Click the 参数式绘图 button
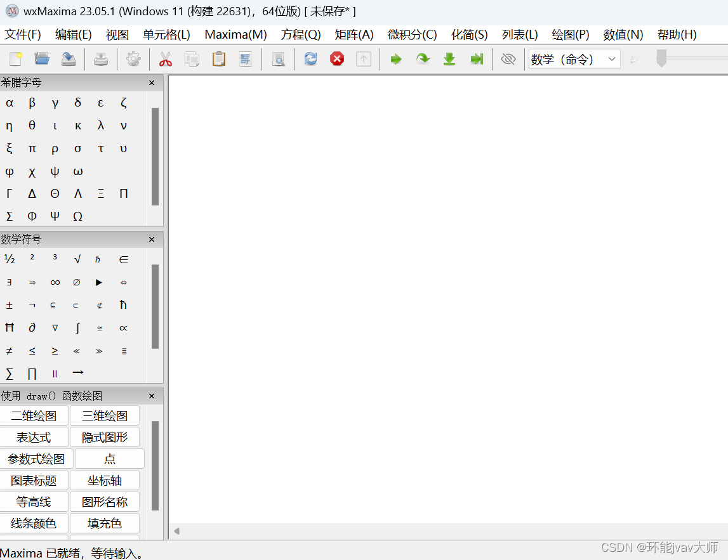This screenshot has width=728, height=560. pyautogui.click(x=36, y=459)
